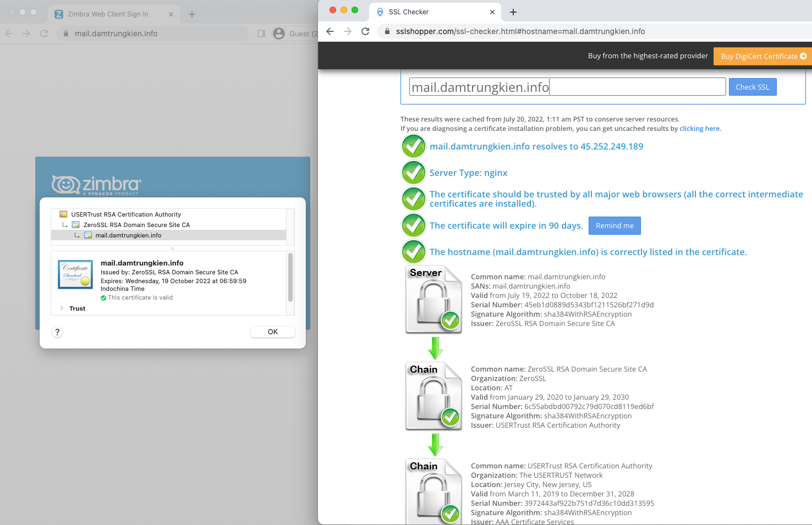Image resolution: width=812 pixels, height=525 pixels.
Task: Click green checkmark beside resolves to 45.252.249.189
Action: coord(414,146)
